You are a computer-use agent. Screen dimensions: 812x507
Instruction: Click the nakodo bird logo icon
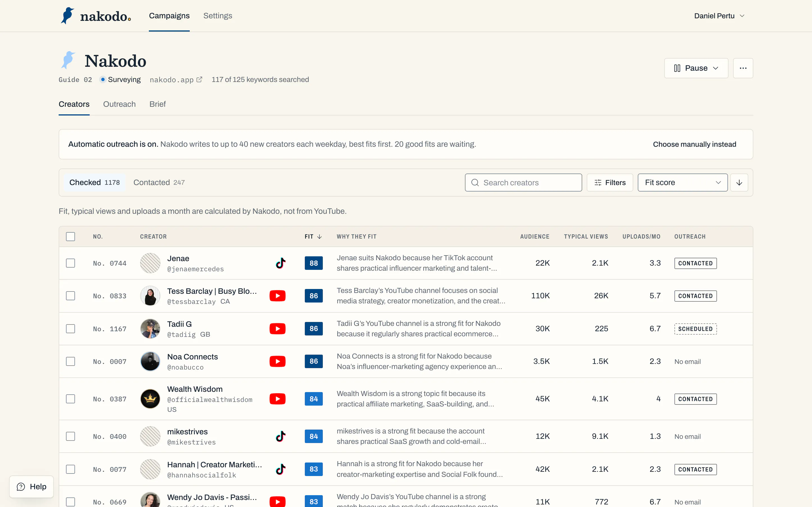(67, 15)
